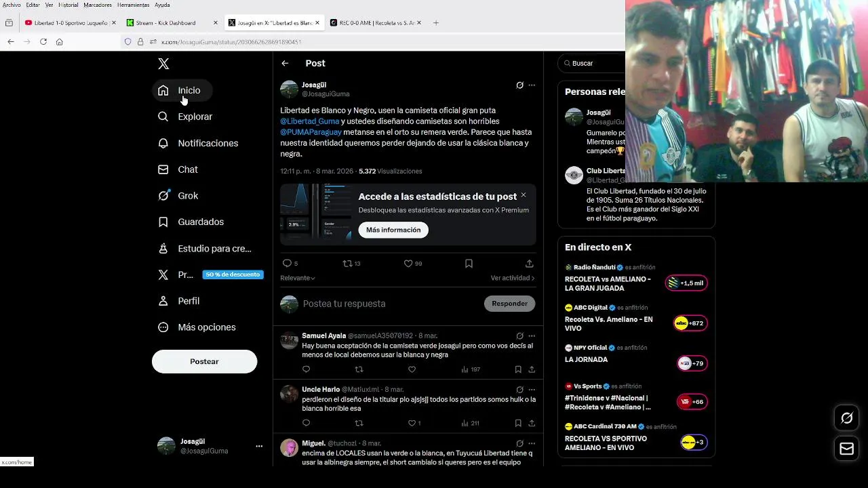
Task: Open @Libertad_Guma mention link
Action: click(309, 121)
